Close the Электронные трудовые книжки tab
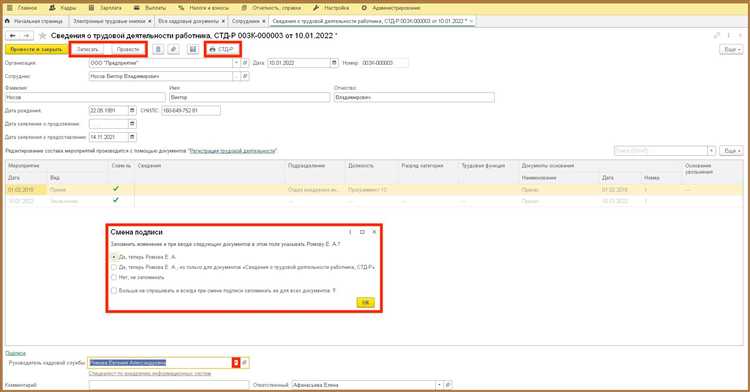 pos(150,22)
